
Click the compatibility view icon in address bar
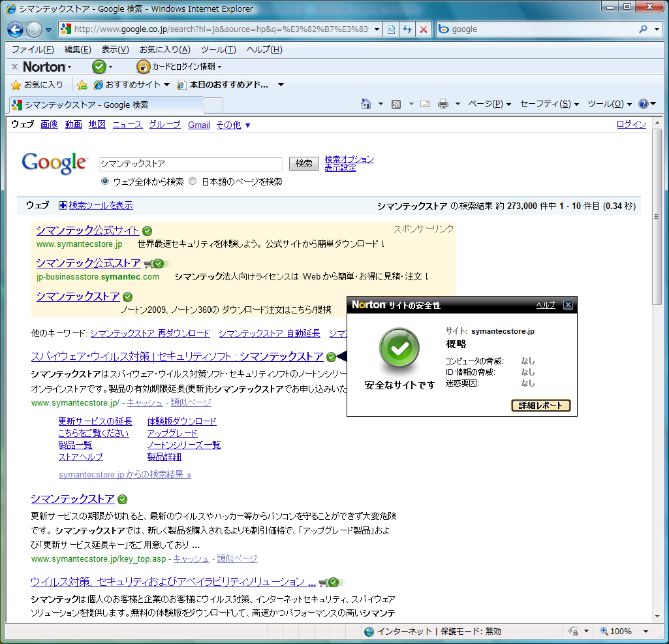coord(391,29)
